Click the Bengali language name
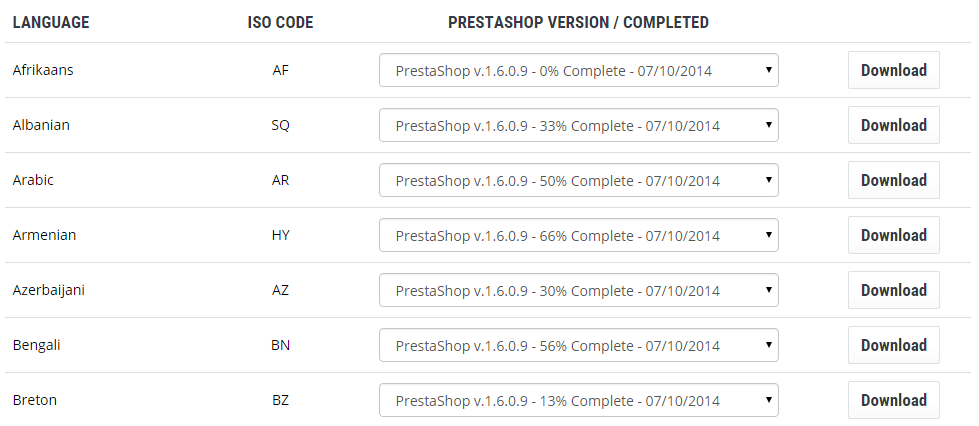Image resolution: width=979 pixels, height=426 pixels. tap(36, 345)
